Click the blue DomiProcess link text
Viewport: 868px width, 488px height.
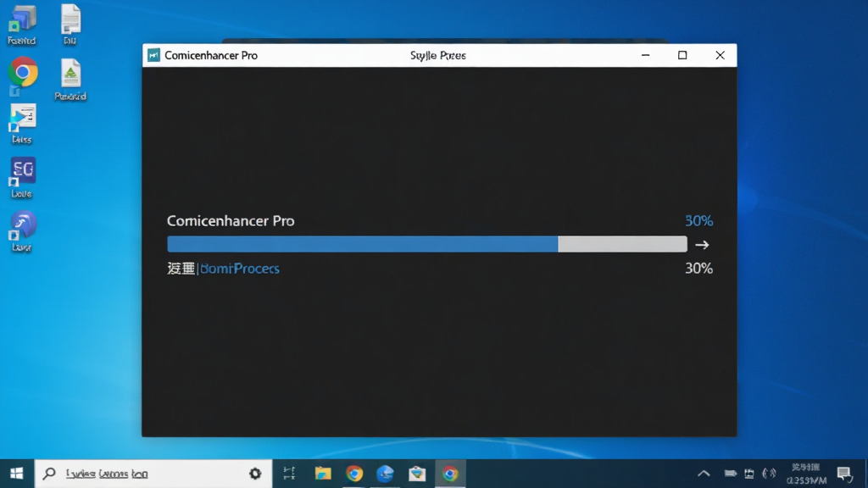coord(240,269)
